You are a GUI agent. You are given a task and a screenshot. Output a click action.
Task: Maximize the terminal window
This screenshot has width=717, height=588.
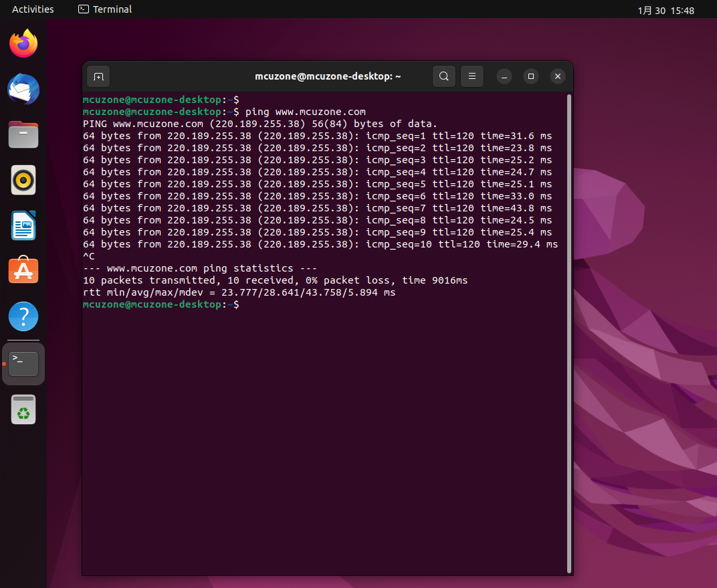[x=531, y=76]
